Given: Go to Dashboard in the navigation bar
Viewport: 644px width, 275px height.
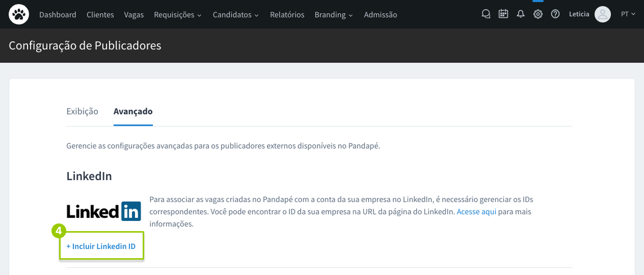Looking at the screenshot, I should [58, 15].
